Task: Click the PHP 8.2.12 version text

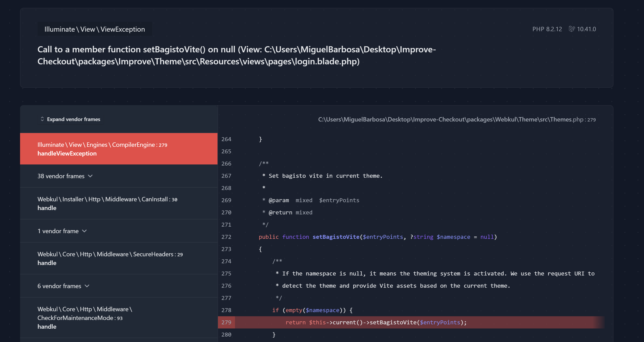Action: 547,29
